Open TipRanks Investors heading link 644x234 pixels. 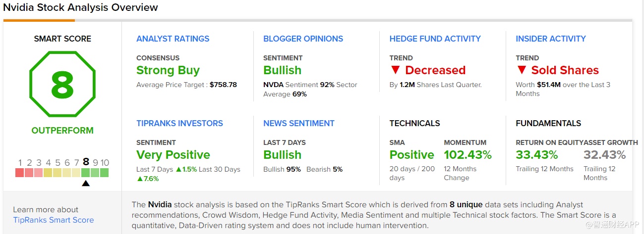(179, 123)
